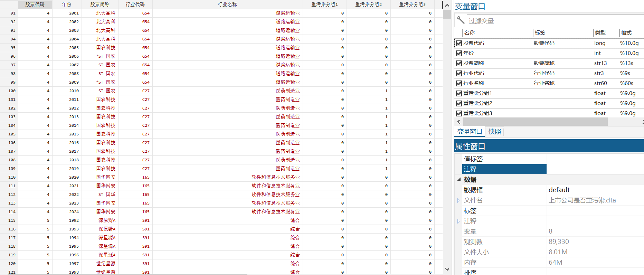Click the 文件大小 value 8.01M
The width and height of the screenshot is (644, 275).
(558, 252)
